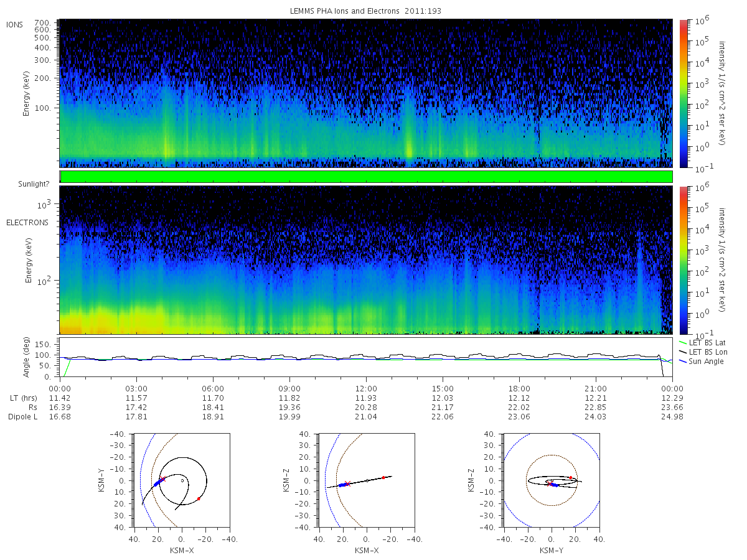Click the ion spectrogram panel
The image size is (747, 560).
click(x=366, y=93)
